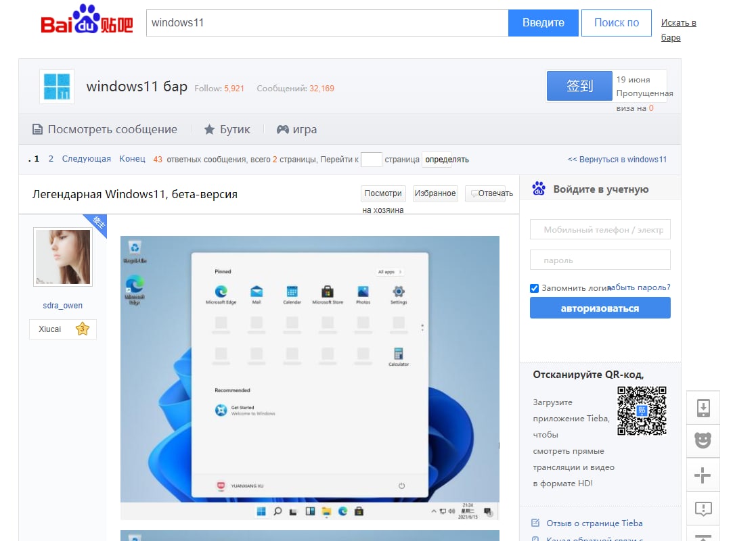Click the Поиск по button
Viewport: 756px width, 541px height.
616,22
